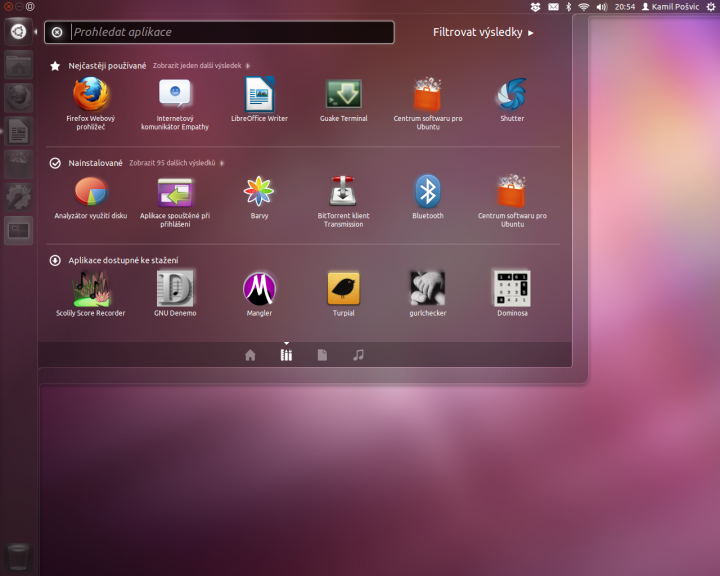Screen dimensions: 720x576
Task: Open the mail indicator menu
Action: (553, 7)
